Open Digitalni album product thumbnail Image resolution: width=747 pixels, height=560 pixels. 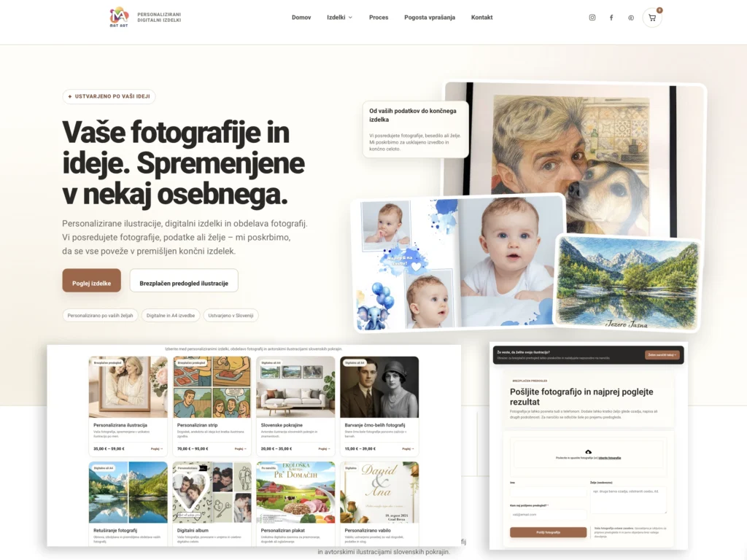pos(212,492)
